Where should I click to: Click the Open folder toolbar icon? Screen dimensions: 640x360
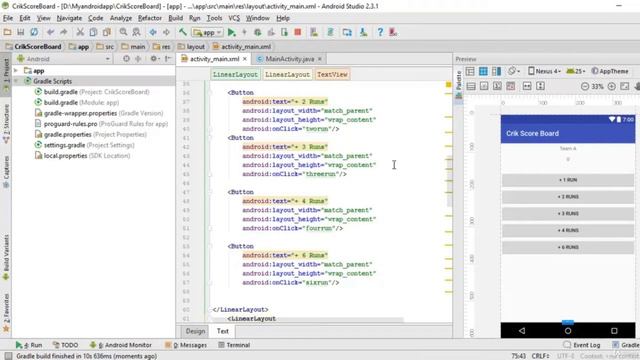coord(7,32)
